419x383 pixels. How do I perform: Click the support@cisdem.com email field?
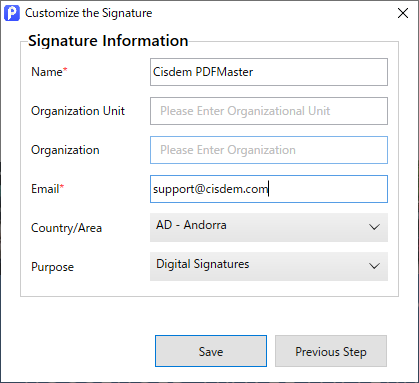point(269,189)
